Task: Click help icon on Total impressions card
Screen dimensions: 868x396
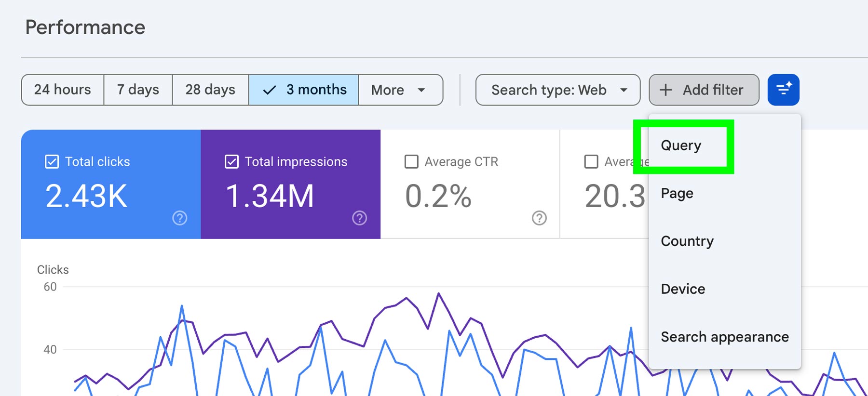Action: point(359,218)
